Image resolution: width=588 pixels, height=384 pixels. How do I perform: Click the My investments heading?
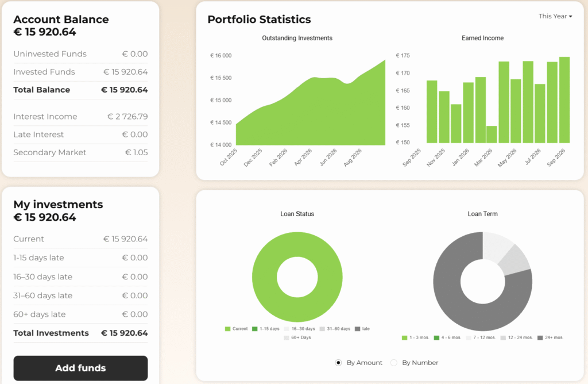tap(58, 205)
